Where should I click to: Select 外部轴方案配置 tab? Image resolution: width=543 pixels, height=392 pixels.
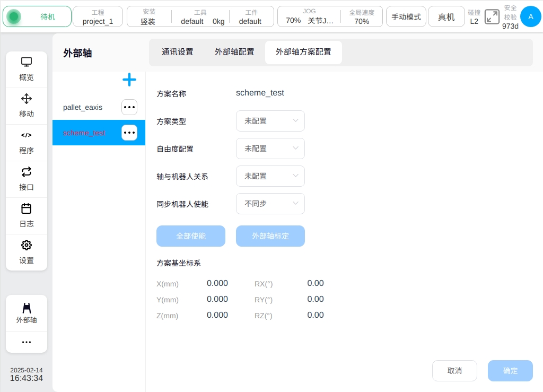[x=303, y=53]
